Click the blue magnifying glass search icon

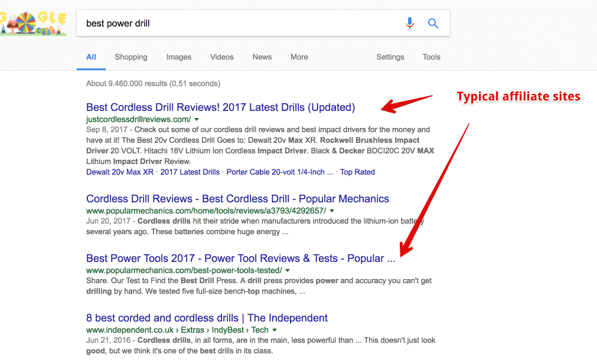click(433, 24)
